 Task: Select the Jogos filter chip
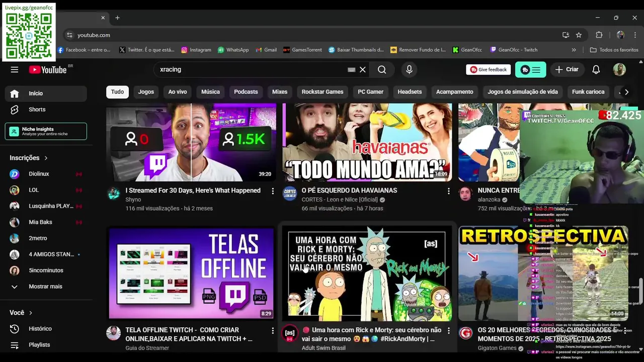tap(146, 92)
